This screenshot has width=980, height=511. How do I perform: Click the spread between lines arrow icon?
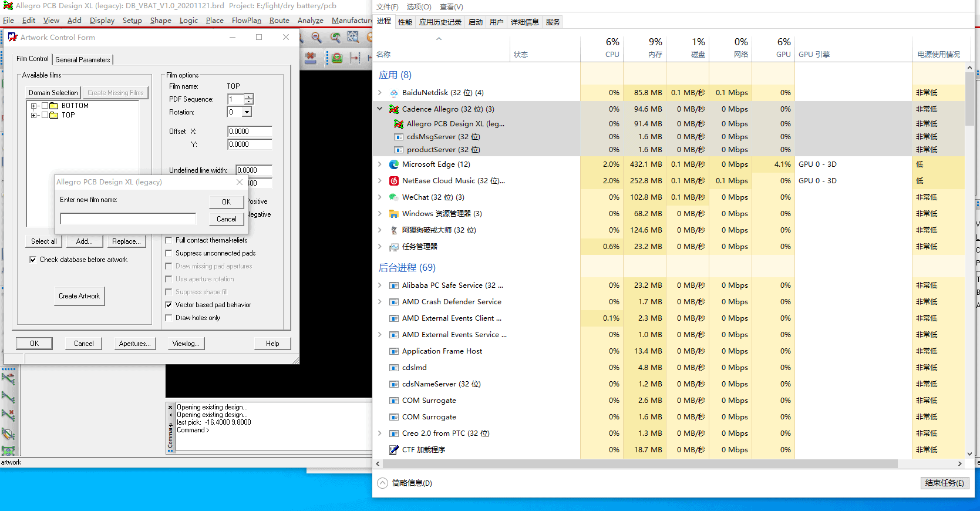(355, 58)
